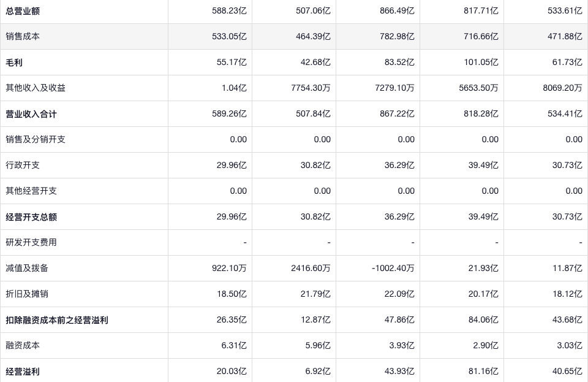Click the -1002.40万 impairment cell
The image size is (588, 382).
pyautogui.click(x=393, y=269)
